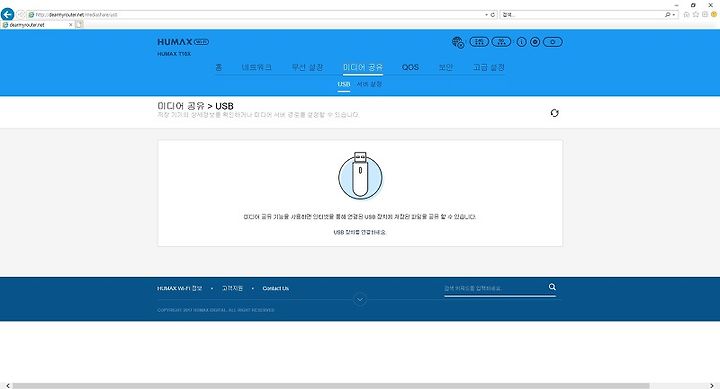This screenshot has height=389, width=720.
Task: Click the 'USB 장치를 연결하세요' message
Action: 360,232
